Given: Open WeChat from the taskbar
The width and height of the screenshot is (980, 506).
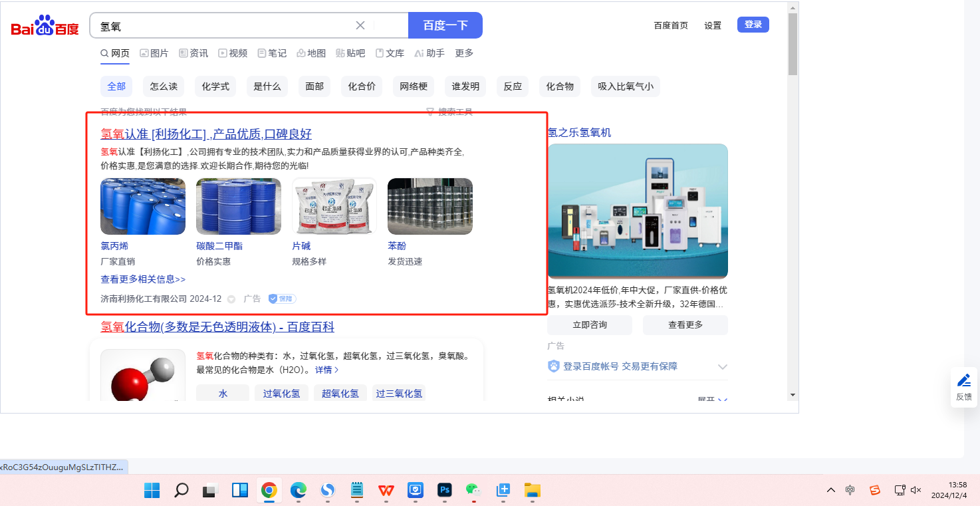Looking at the screenshot, I should tap(473, 491).
